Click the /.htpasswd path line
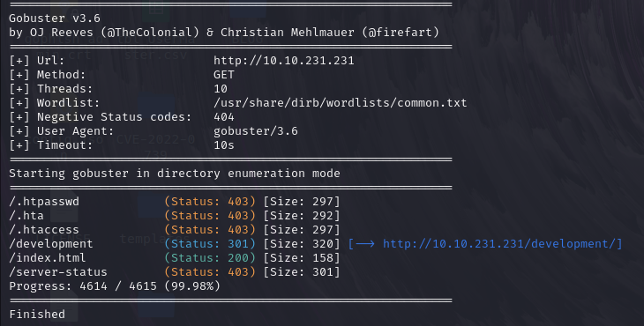This screenshot has height=326, width=644. [44, 202]
